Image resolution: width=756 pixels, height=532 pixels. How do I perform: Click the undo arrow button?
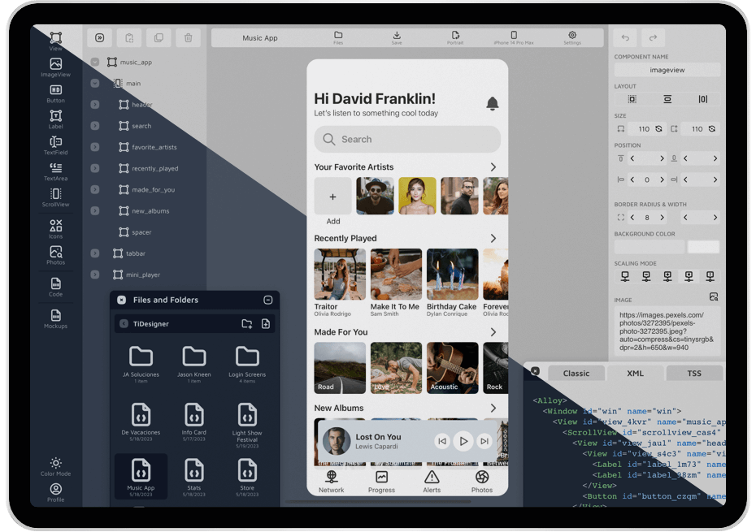coord(624,38)
